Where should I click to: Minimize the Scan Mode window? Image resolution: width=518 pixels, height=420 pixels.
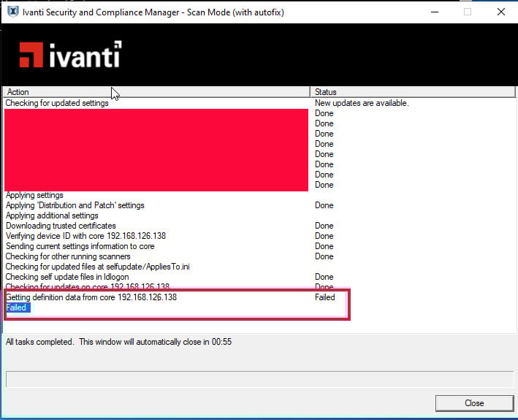point(433,12)
